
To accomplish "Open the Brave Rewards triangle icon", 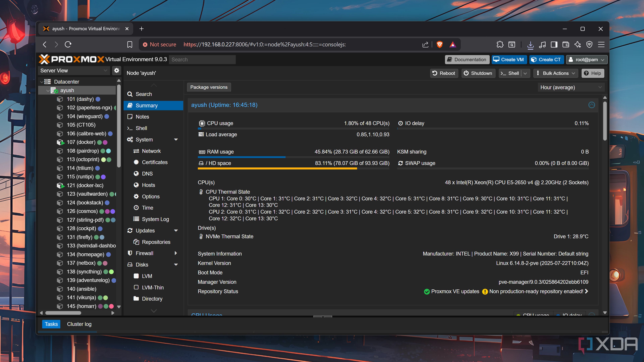I will pos(453,44).
